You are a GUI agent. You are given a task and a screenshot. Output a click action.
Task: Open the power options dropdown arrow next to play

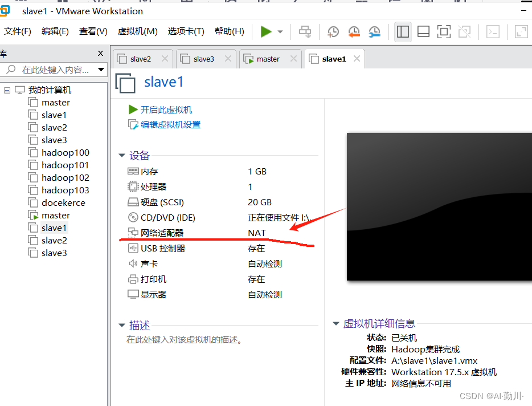pos(280,32)
